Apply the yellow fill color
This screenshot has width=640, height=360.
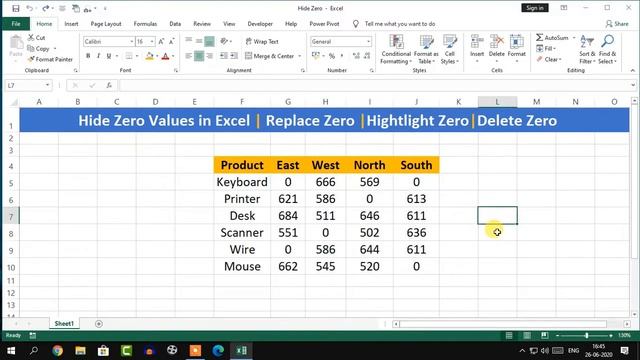[149, 56]
